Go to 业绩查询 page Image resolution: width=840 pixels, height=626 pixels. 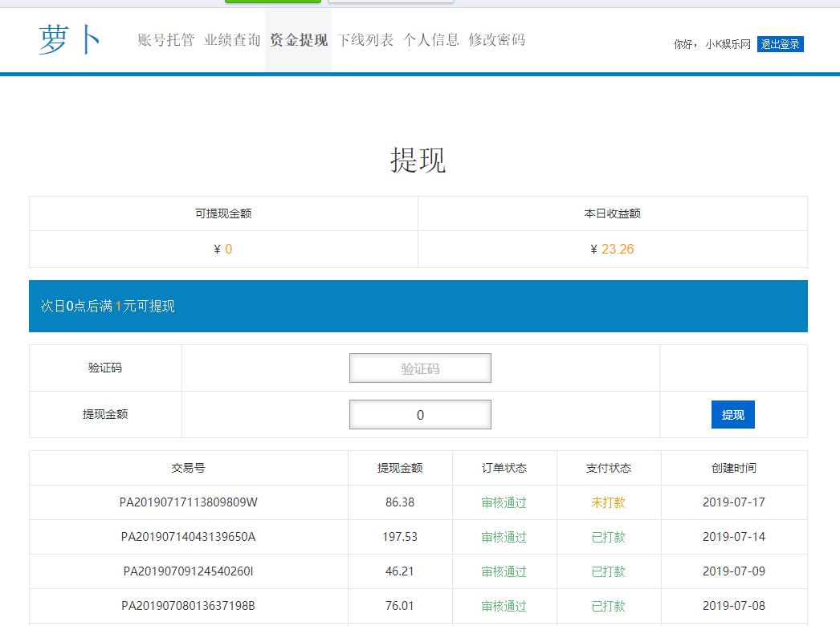pos(232,40)
